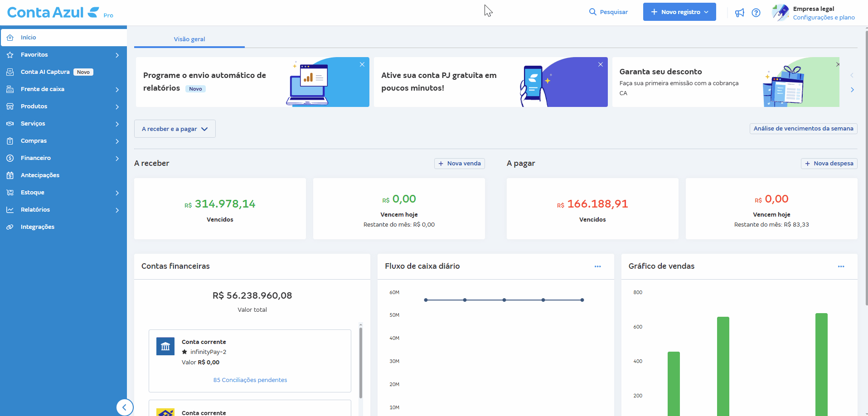Viewport: 868px width, 416px height.
Task: Click the Financeiro sidebar icon
Action: pyautogui.click(x=10, y=158)
